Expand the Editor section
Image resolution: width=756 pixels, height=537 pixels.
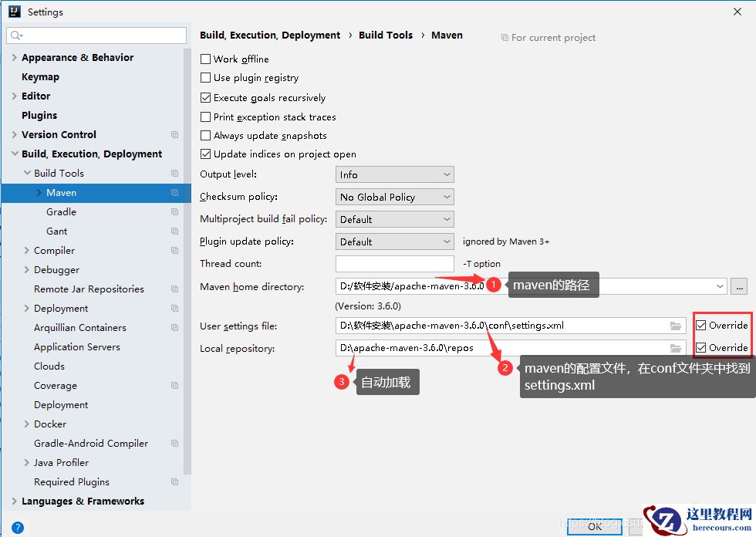coord(14,96)
